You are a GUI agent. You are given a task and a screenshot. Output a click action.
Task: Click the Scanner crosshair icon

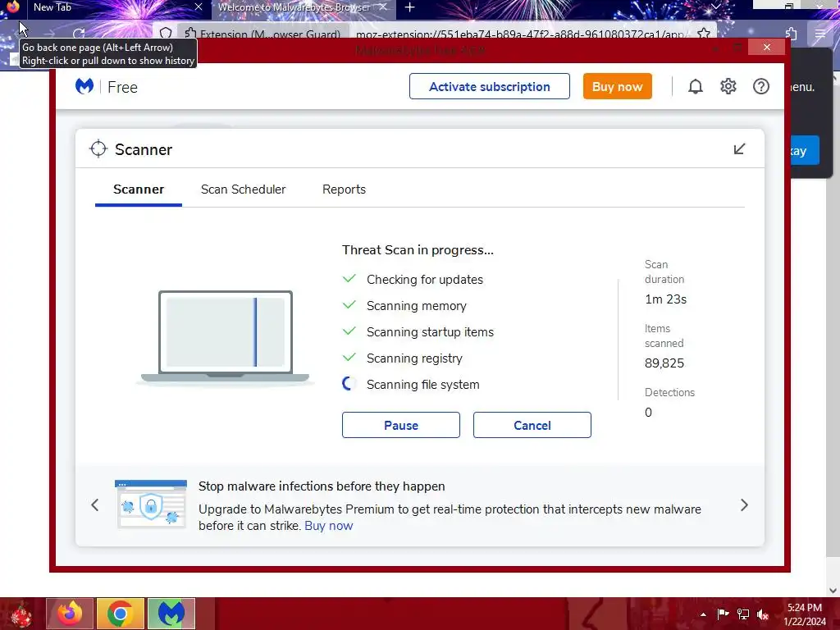pyautogui.click(x=98, y=149)
